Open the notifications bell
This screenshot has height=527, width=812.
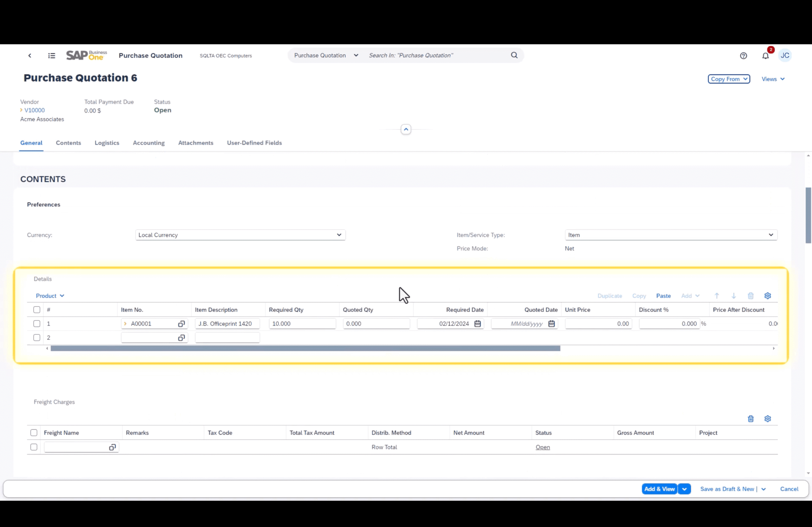point(765,55)
